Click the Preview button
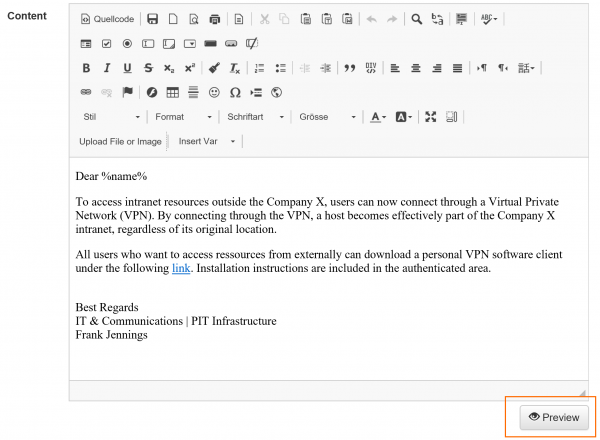 [x=554, y=417]
